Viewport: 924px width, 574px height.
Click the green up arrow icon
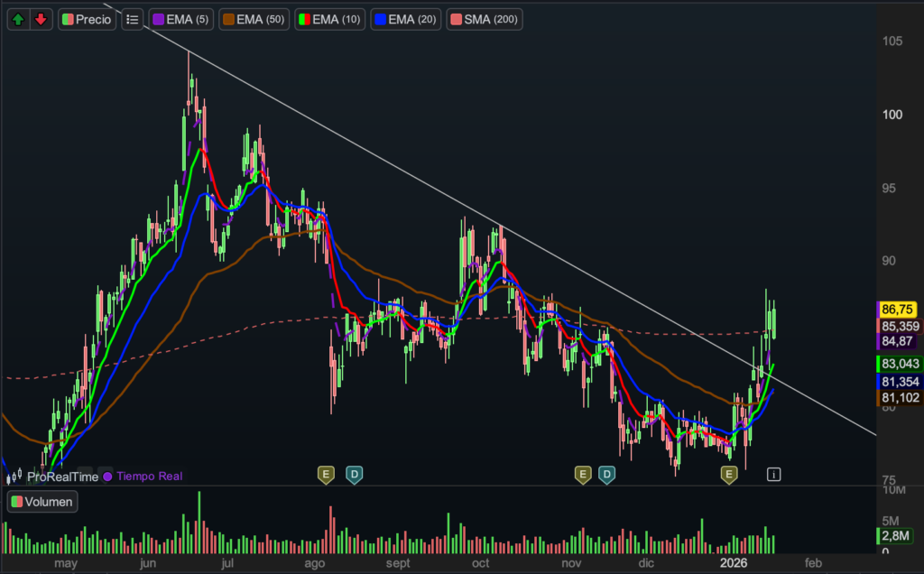19,19
